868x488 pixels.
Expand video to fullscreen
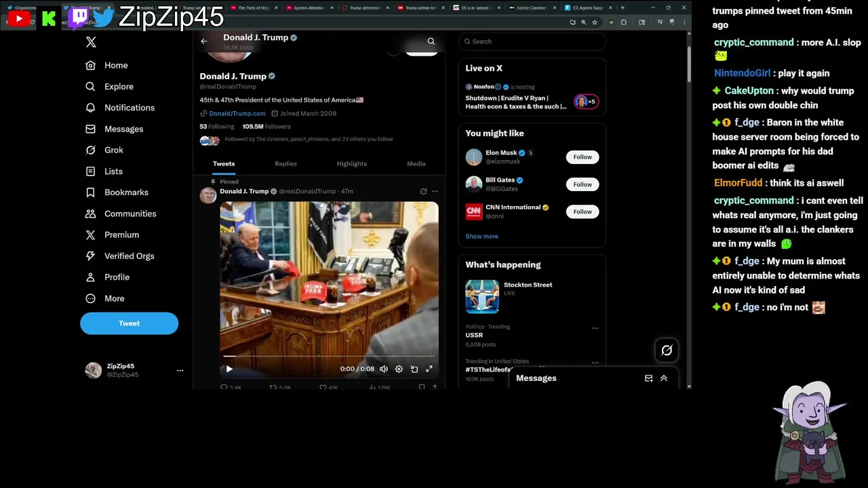pyautogui.click(x=429, y=369)
